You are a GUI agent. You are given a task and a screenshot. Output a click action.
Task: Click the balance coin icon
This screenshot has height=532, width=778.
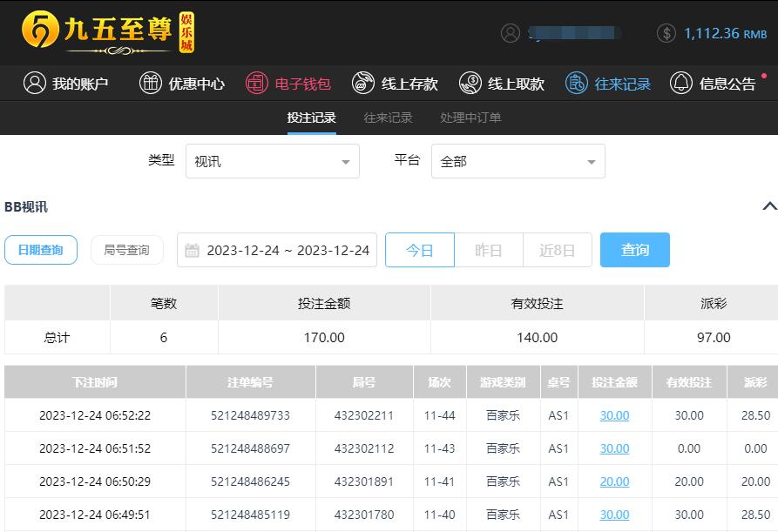[x=666, y=33]
